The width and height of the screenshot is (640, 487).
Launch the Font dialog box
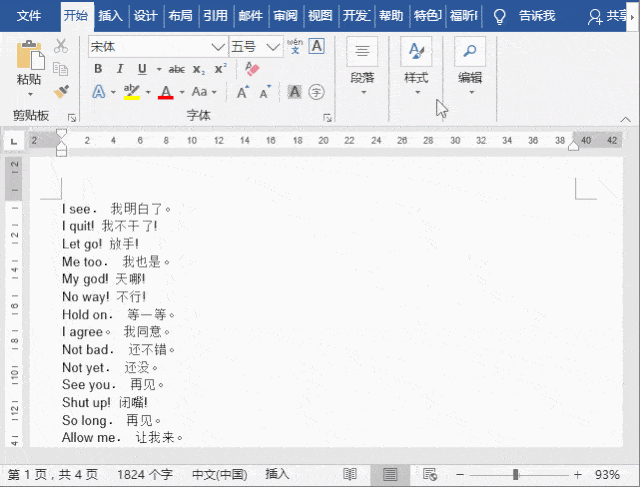[x=327, y=118]
